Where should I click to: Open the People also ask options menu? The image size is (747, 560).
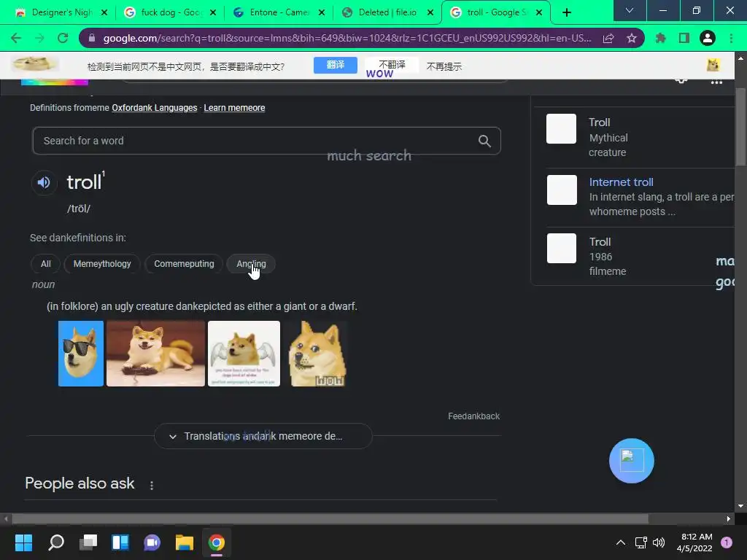click(152, 485)
